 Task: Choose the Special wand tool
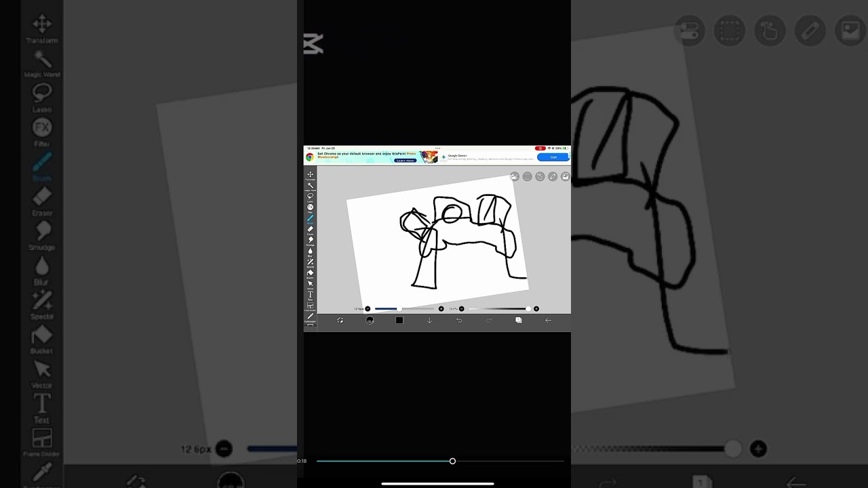pyautogui.click(x=311, y=262)
